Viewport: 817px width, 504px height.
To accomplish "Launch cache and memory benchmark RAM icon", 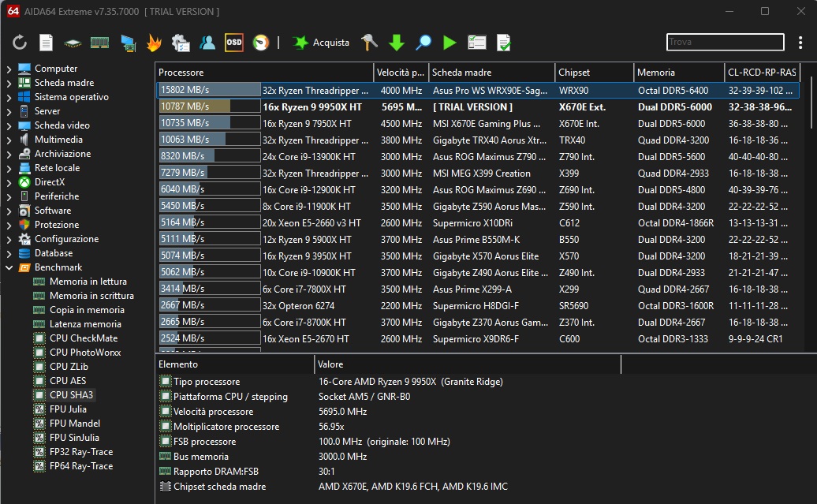I will 99,43.
